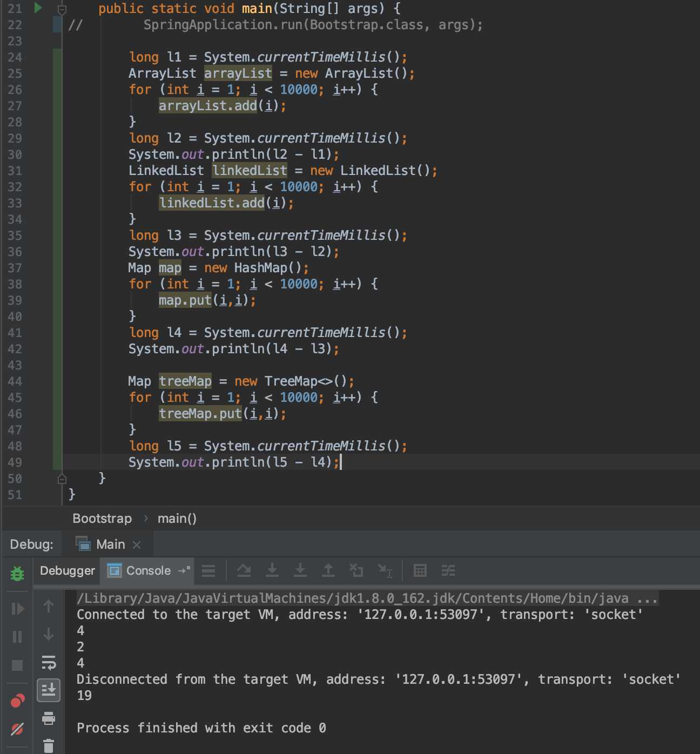The image size is (700, 754).
Task: Open Evaluate Expression calculator icon
Action: 420,570
